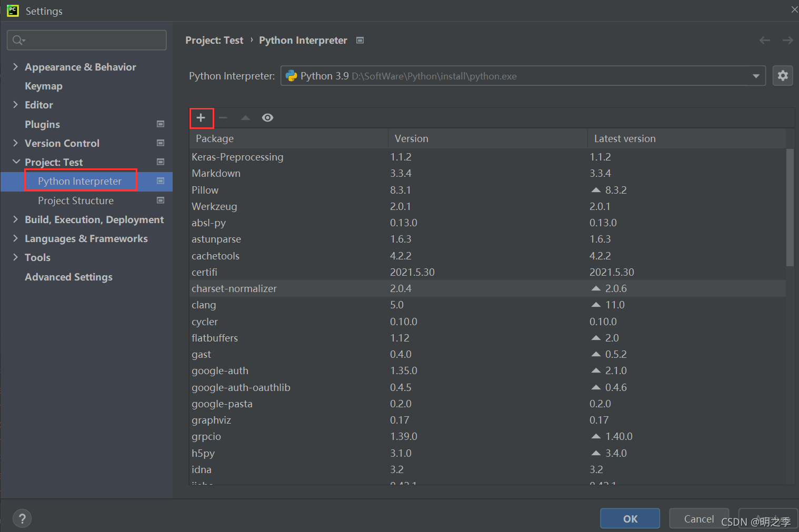Expand Version Control section
The width and height of the screenshot is (799, 532).
[15, 143]
